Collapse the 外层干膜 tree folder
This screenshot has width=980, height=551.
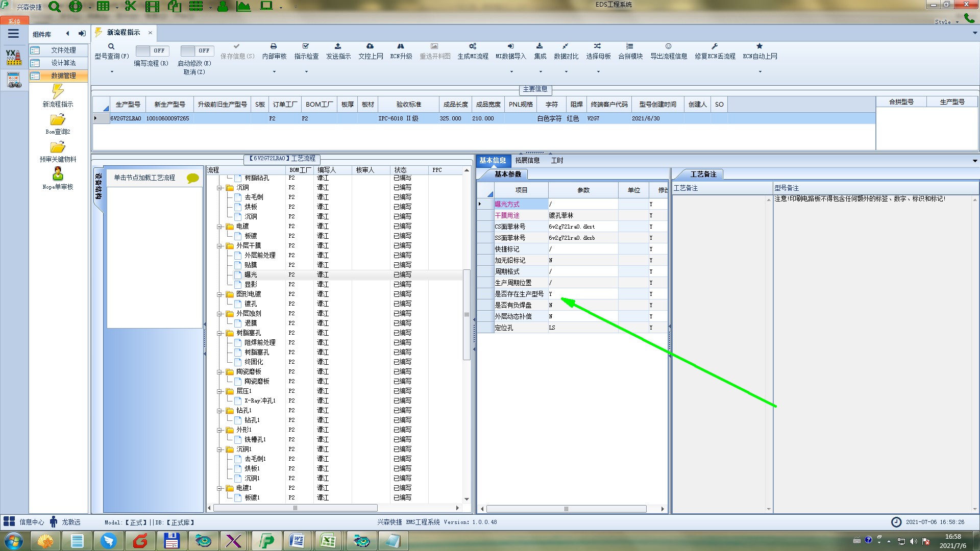[x=220, y=246]
